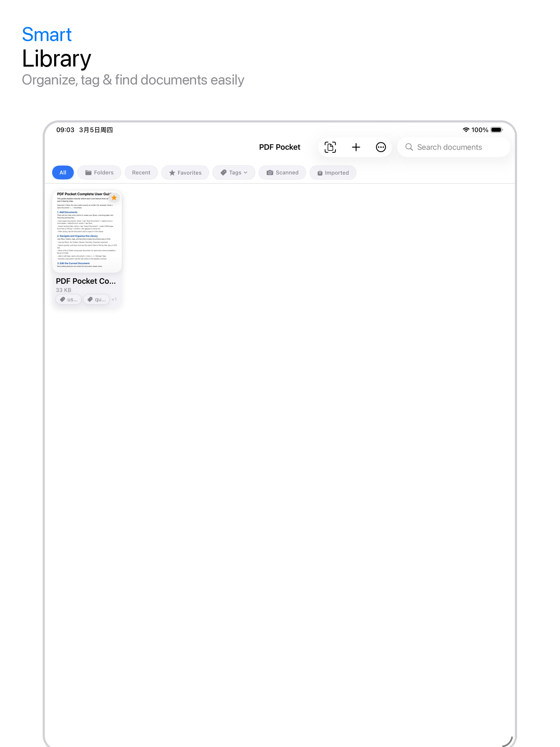This screenshot has height=747, width=560.
Task: Tap the battery status icon
Action: [497, 130]
